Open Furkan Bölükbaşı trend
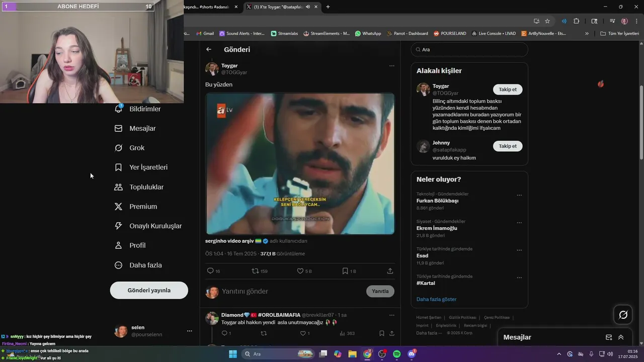 tap(437, 201)
